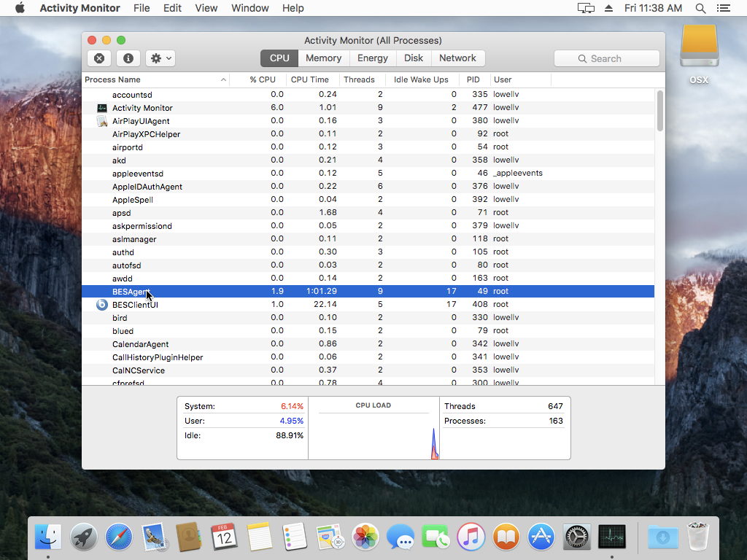Select the BESClientUI process icon
Screen dimensions: 747x560
click(102, 304)
